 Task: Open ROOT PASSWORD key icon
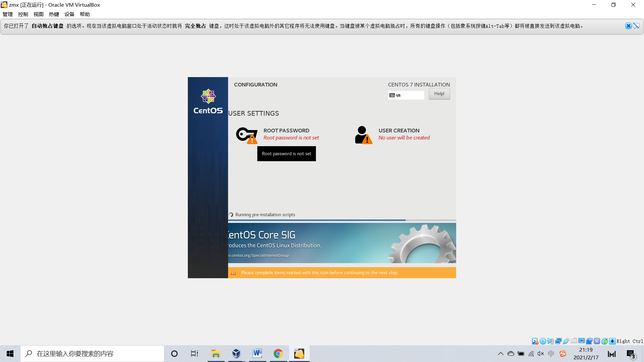pos(247,135)
